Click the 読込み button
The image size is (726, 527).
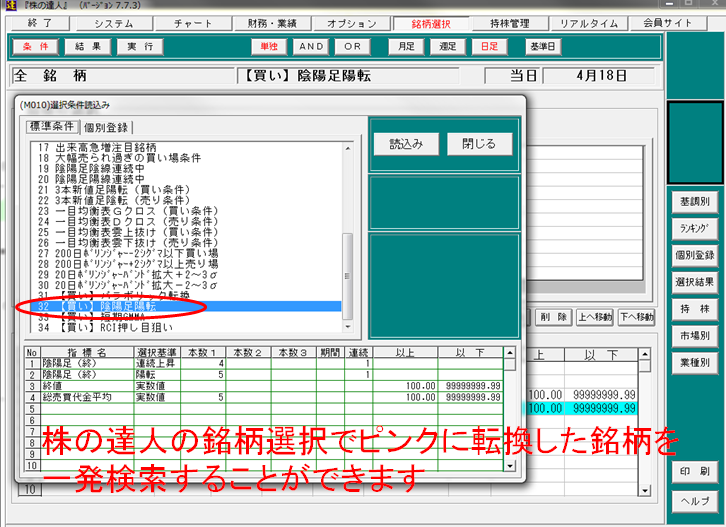click(x=406, y=144)
